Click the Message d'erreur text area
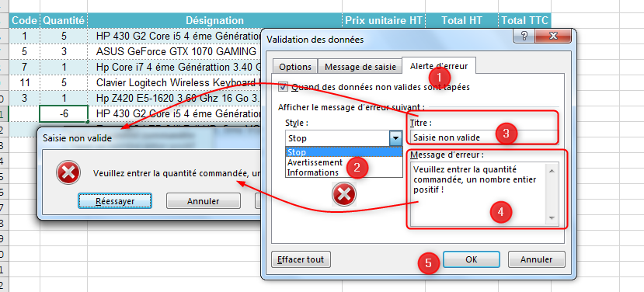This screenshot has width=644, height=292. tap(479, 194)
